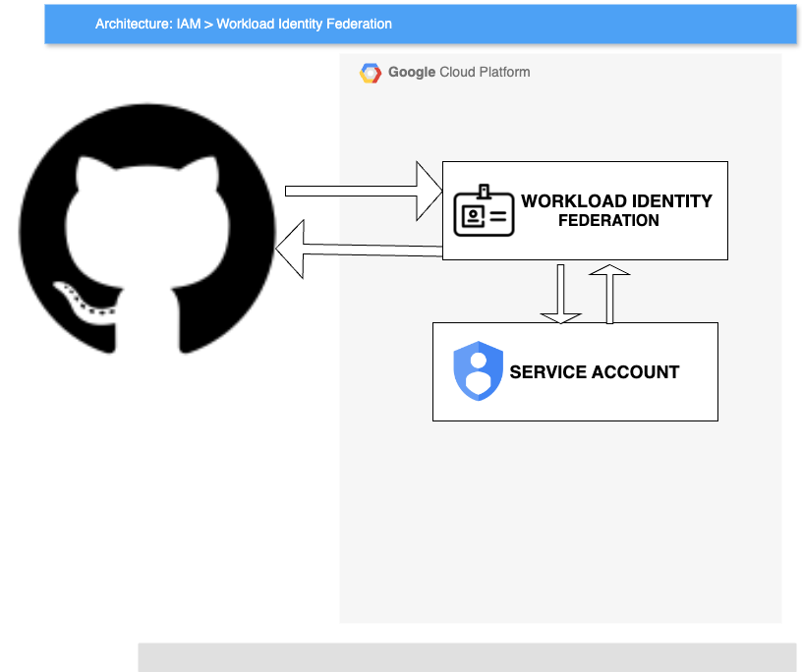
Task: Click the arrow pointing toward Workload Identity Federation
Action: tap(359, 190)
